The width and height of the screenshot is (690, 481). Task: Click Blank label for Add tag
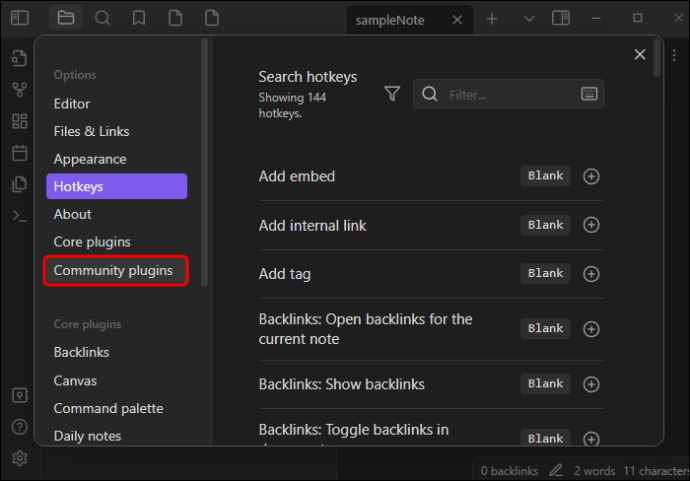545,273
